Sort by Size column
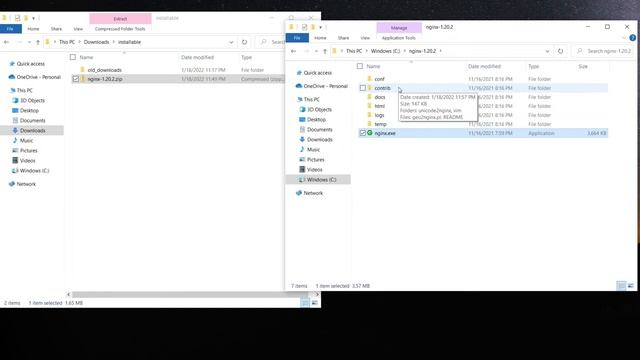The width and height of the screenshot is (640, 360). (x=583, y=66)
